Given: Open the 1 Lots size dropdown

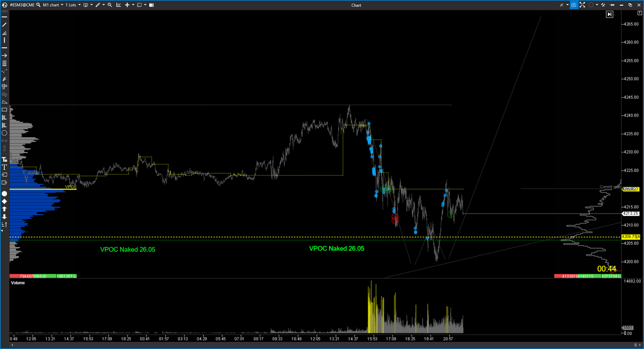Looking at the screenshot, I should point(73,5).
